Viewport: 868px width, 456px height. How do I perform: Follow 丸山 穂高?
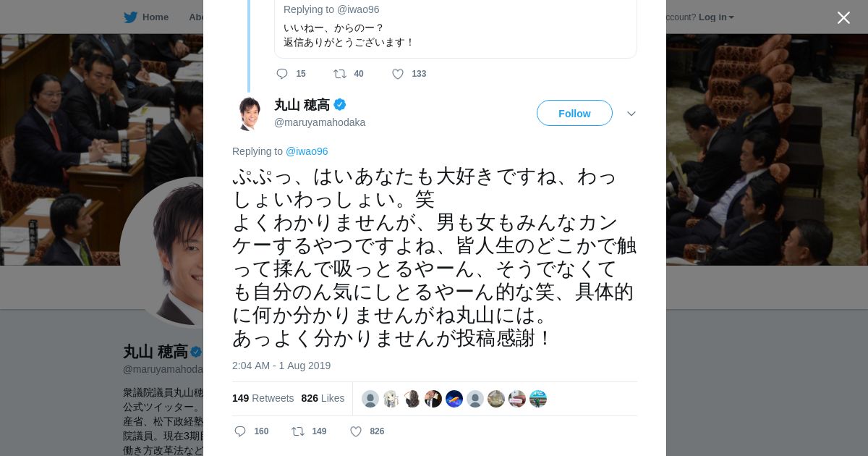[574, 114]
